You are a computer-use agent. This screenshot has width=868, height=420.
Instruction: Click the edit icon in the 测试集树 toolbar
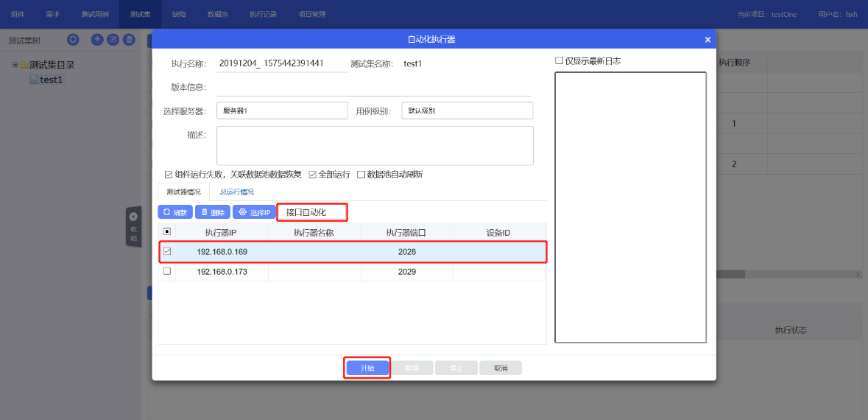113,40
